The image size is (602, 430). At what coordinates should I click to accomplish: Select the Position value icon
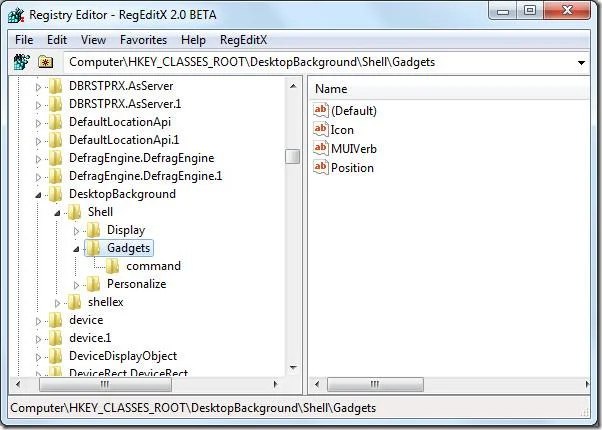[321, 167]
